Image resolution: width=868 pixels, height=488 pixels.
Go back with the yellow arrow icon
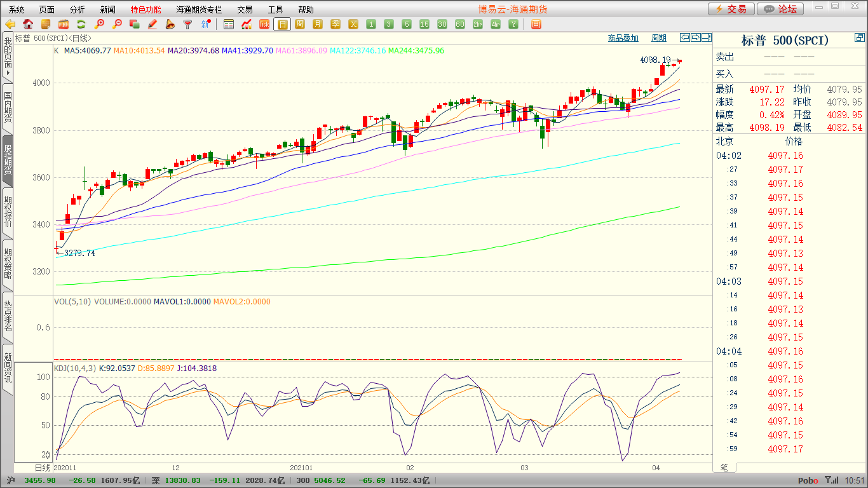click(10, 24)
